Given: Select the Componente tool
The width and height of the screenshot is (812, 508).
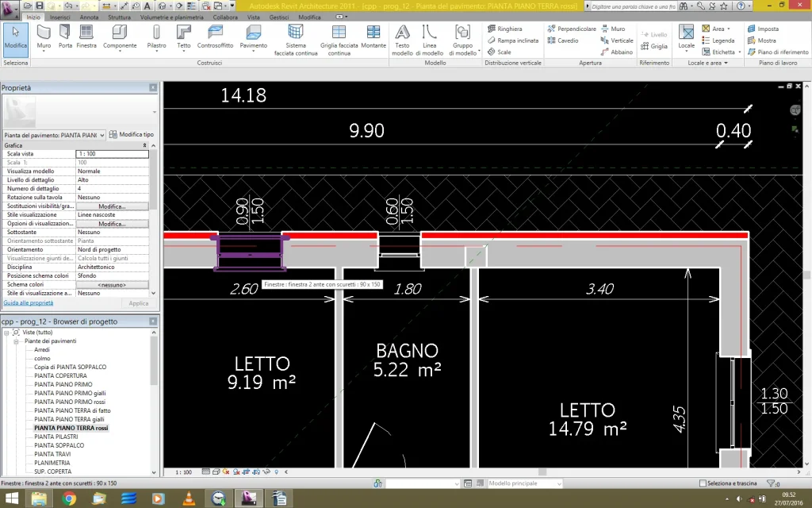Looking at the screenshot, I should pyautogui.click(x=120, y=38).
